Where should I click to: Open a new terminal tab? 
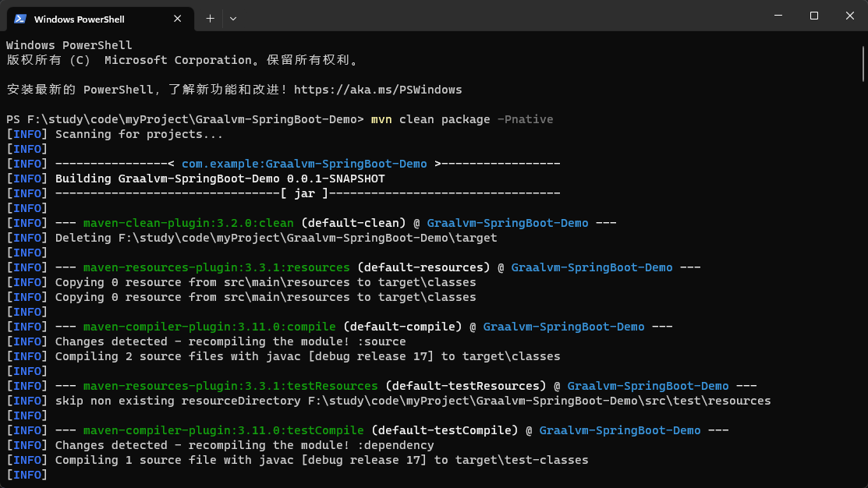210,19
